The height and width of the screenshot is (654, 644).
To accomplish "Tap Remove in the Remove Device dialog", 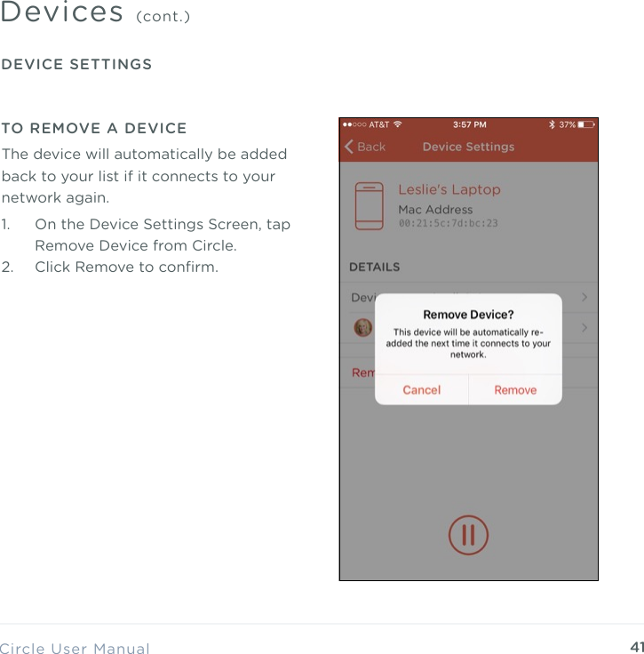I will (515, 390).
